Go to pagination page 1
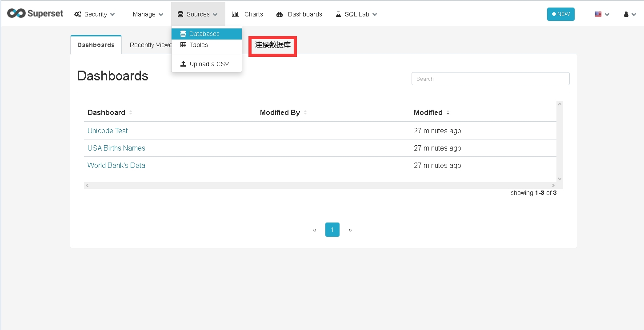Image resolution: width=644 pixels, height=330 pixels. (x=332, y=230)
